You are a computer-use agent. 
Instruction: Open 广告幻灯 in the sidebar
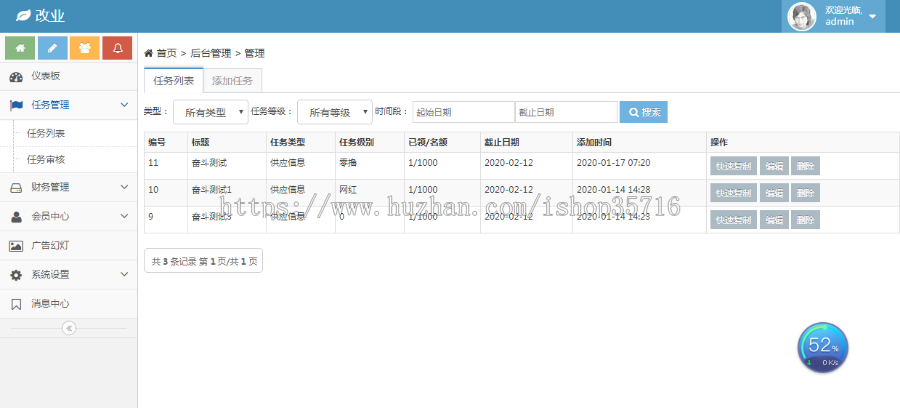[x=49, y=245]
